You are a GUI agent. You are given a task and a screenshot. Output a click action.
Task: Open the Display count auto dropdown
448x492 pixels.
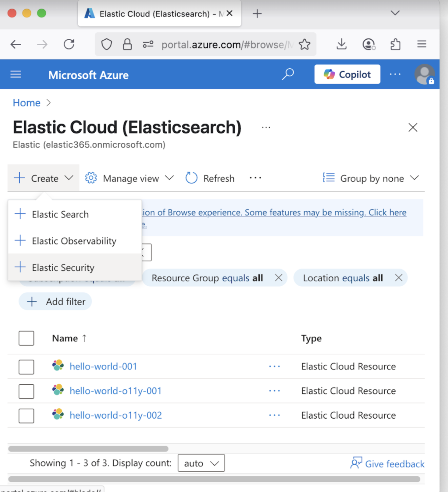(x=201, y=463)
